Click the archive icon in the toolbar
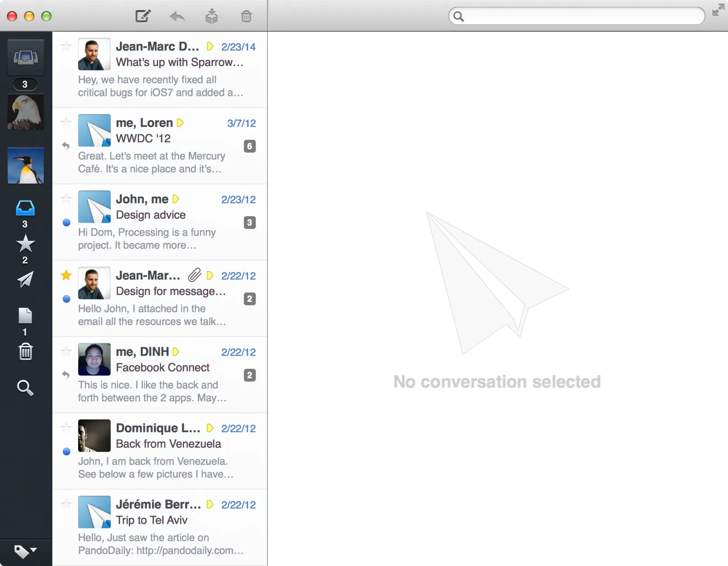Viewport: 728px width, 566px height. pyautogui.click(x=212, y=16)
